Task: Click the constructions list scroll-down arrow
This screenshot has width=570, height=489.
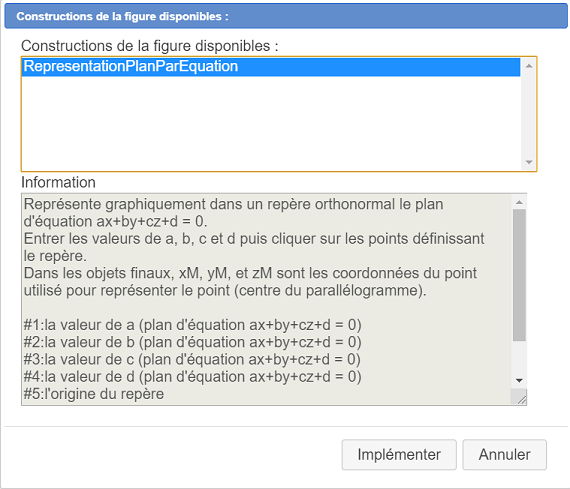Action: coord(529,162)
